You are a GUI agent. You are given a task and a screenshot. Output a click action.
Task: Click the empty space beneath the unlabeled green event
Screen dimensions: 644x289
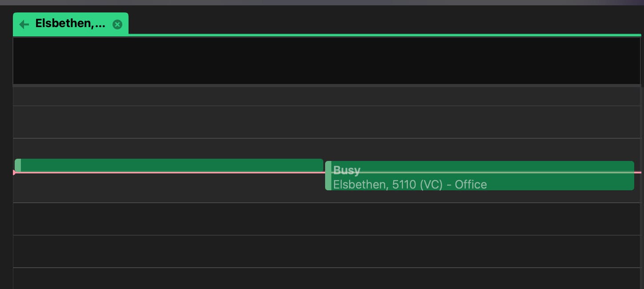(x=169, y=189)
